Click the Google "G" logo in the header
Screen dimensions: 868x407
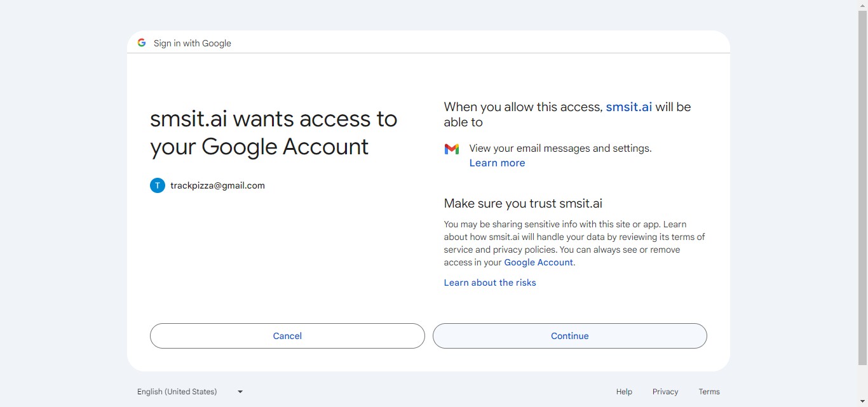click(141, 43)
